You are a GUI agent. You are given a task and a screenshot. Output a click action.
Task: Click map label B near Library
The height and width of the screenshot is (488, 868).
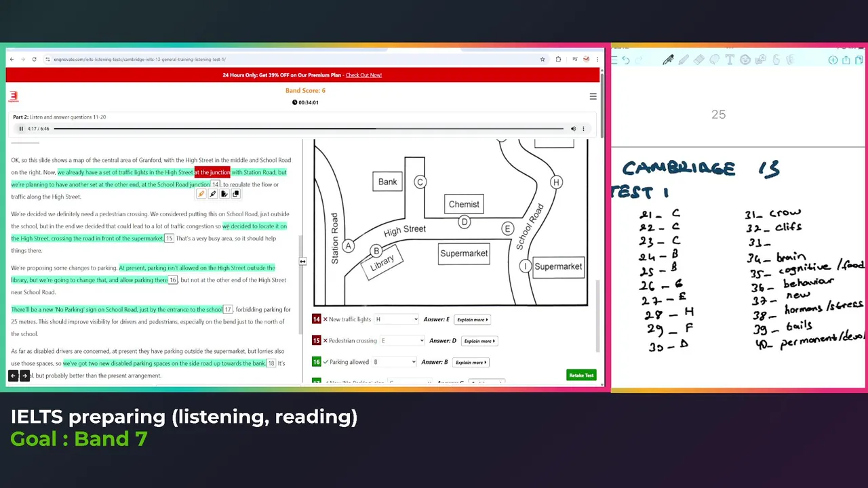376,251
